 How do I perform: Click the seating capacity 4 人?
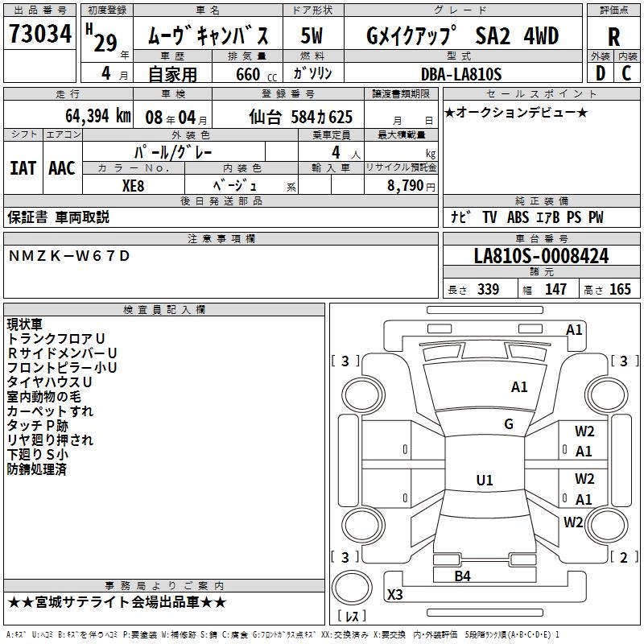point(346,153)
